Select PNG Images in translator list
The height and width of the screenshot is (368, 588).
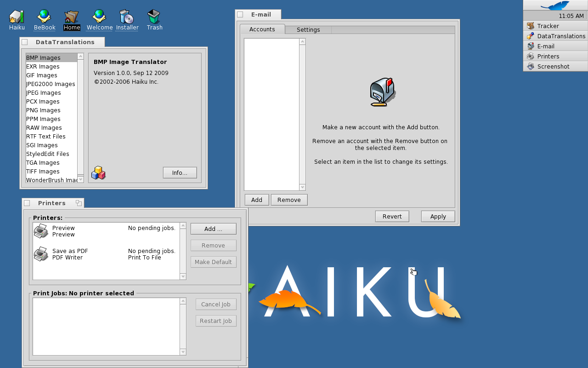[x=51, y=110]
